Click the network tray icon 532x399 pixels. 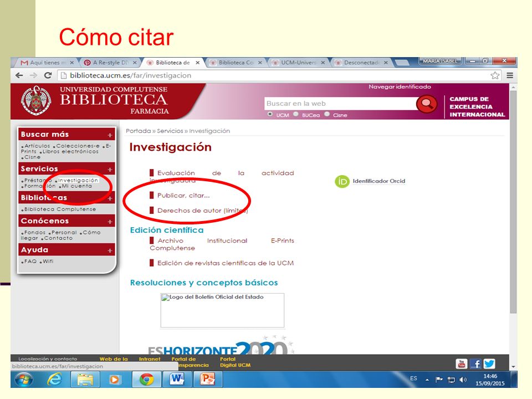tap(451, 380)
